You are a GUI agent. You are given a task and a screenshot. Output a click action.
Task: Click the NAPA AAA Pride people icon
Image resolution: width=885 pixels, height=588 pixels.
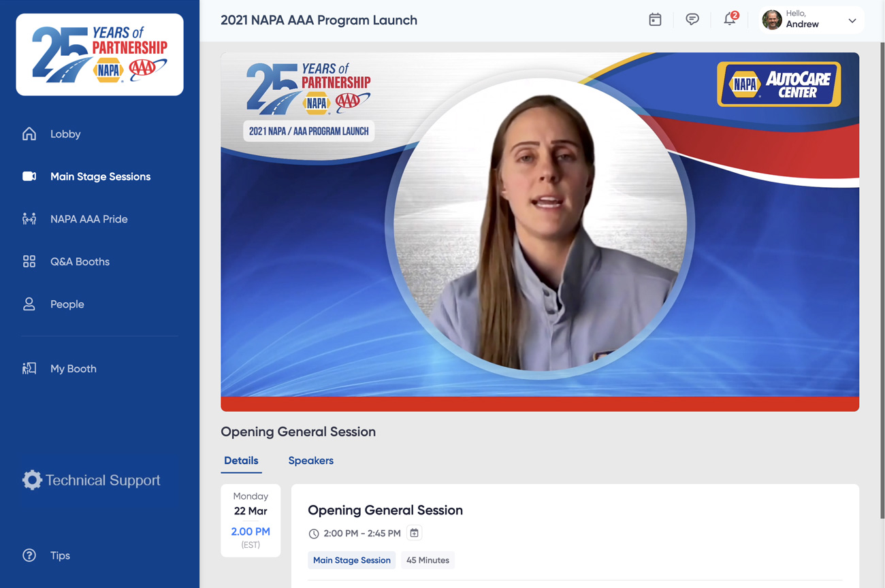coord(29,219)
